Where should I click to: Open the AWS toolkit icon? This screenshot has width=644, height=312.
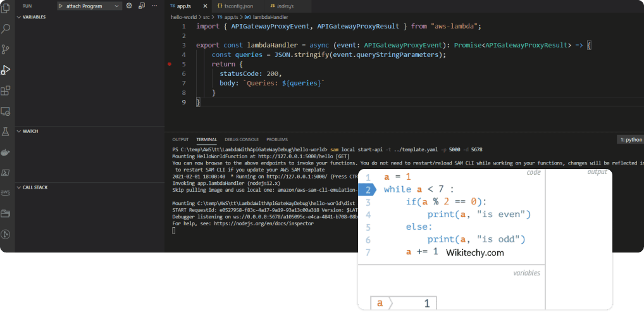coord(6,192)
